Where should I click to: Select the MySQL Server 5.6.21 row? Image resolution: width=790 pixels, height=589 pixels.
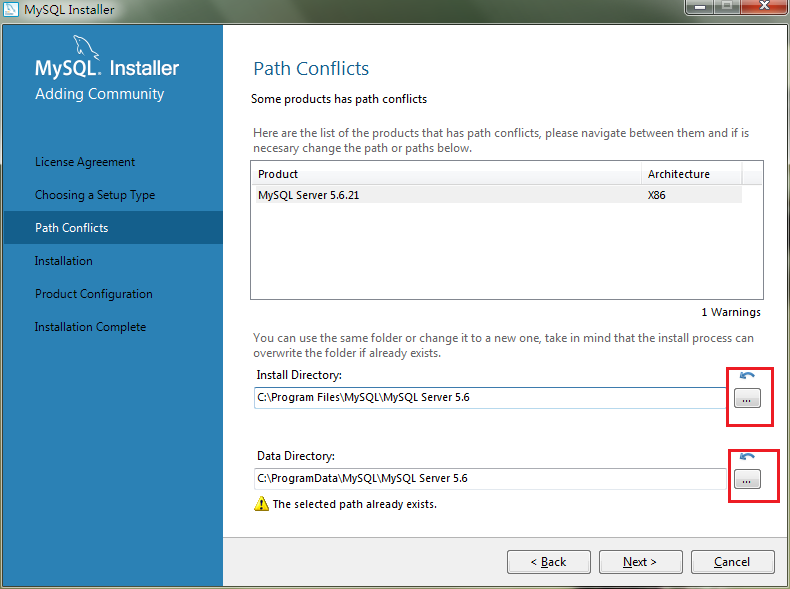coord(450,195)
